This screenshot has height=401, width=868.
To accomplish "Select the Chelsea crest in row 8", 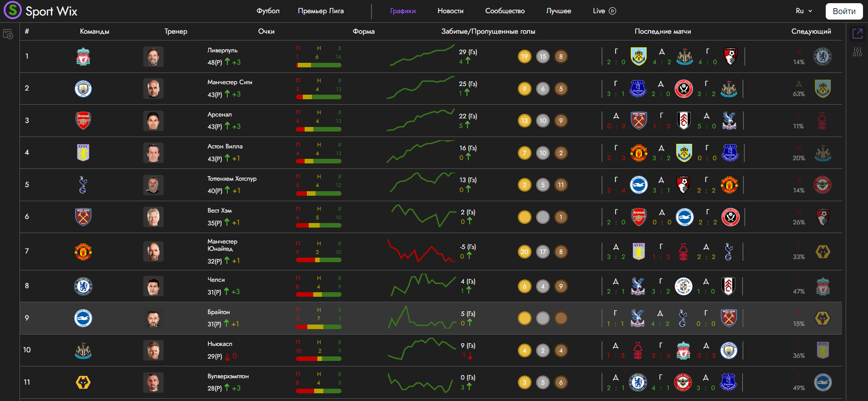I will pos(83,286).
